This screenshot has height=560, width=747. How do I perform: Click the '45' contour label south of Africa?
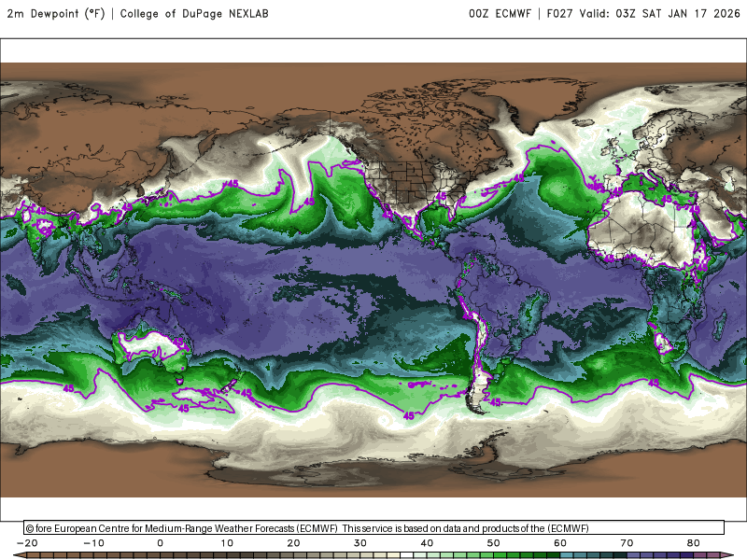[x=654, y=383]
